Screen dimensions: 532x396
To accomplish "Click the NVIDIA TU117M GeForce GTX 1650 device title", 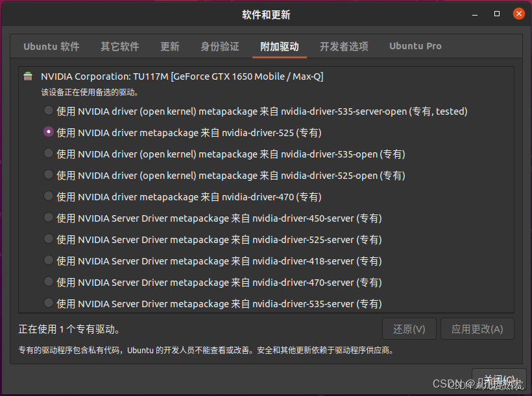I will [182, 76].
